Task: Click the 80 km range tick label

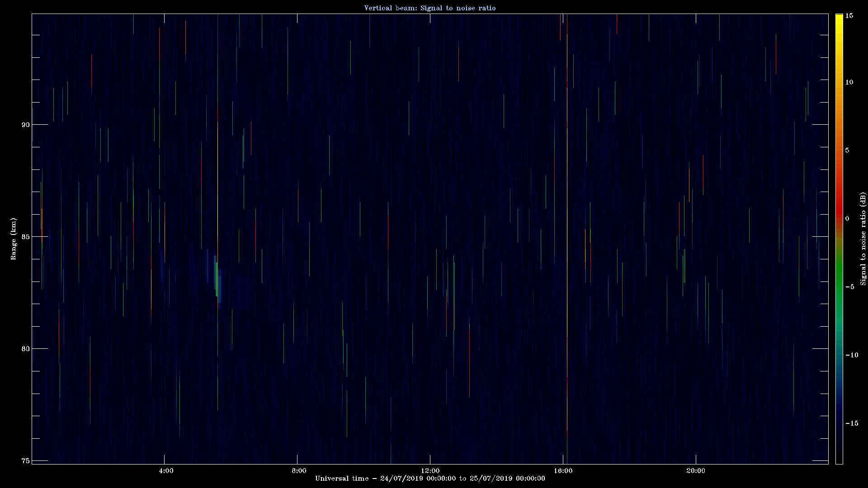Action: (x=25, y=348)
